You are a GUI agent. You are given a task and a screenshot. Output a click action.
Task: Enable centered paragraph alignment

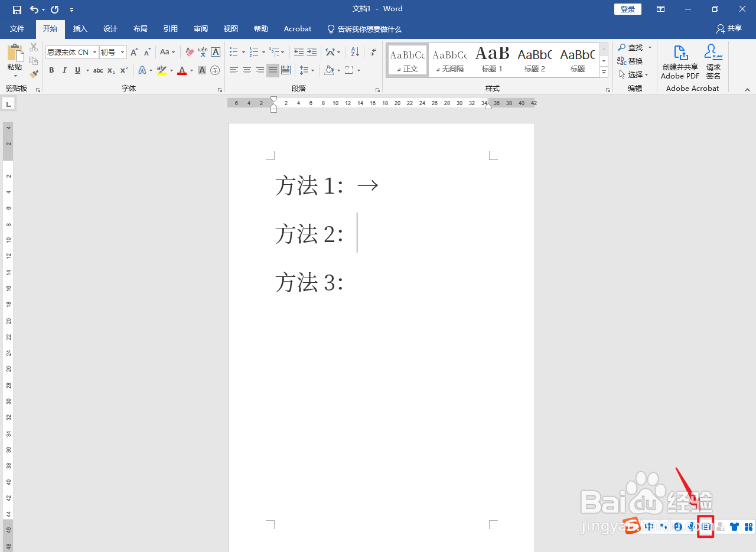pos(246,70)
